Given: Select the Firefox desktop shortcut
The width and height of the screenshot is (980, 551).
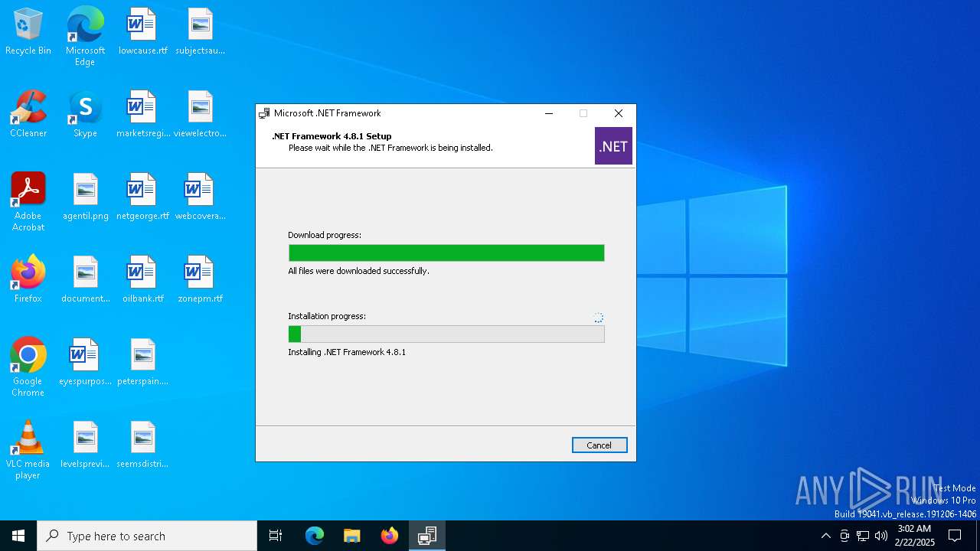Looking at the screenshot, I should [28, 280].
